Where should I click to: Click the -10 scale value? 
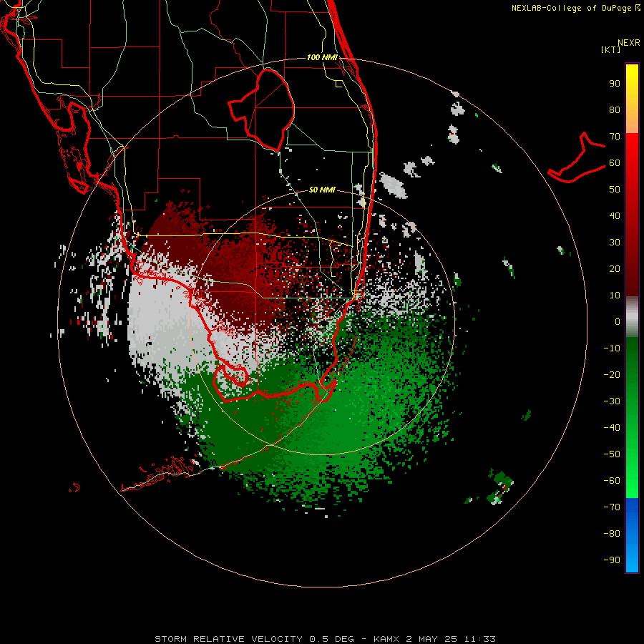(x=612, y=348)
